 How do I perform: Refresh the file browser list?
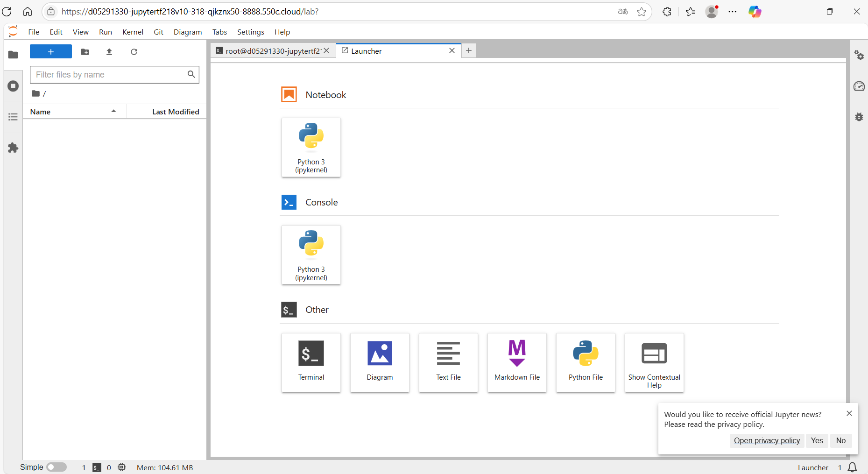pos(134,52)
